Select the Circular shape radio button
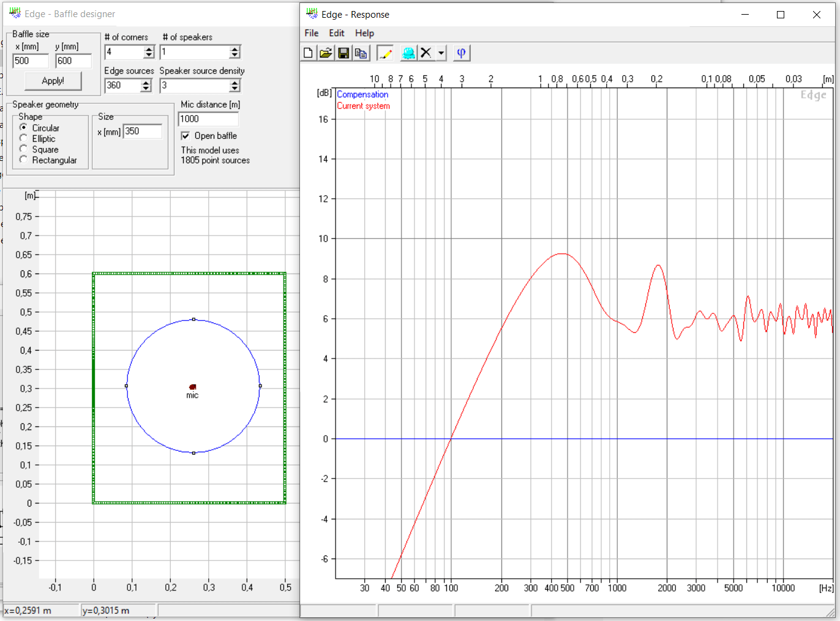Screen dimensions: 840x621 click(x=23, y=127)
